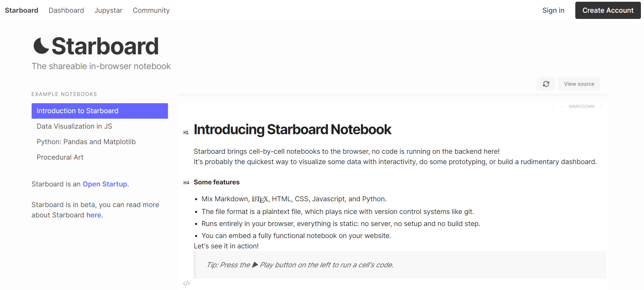644x290 pixels.
Task: Move the markdown cell up
Action: [553, 107]
